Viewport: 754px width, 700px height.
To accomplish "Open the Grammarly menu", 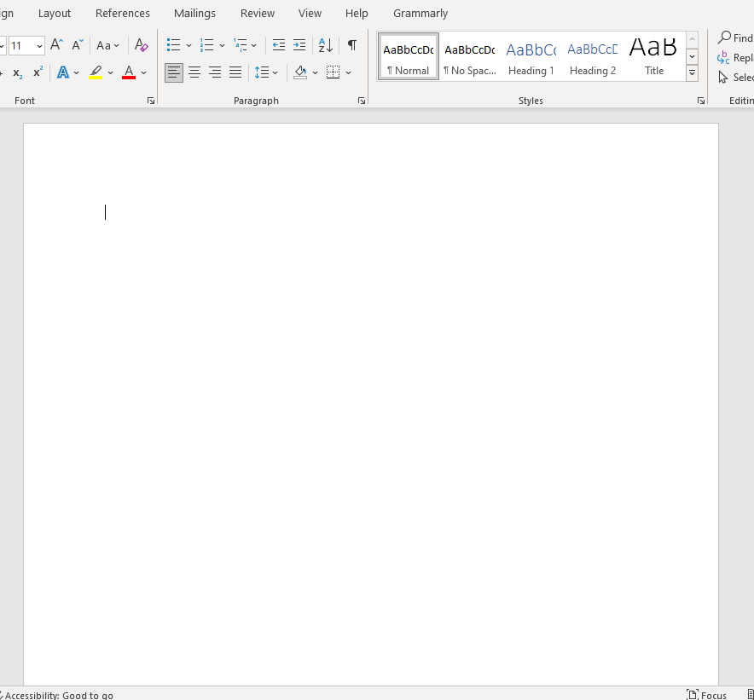I will (420, 13).
